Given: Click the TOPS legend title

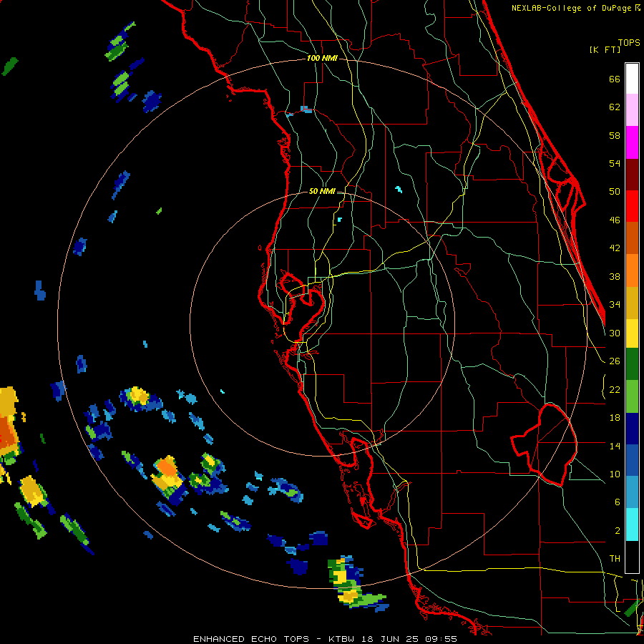Looking at the screenshot, I should pyautogui.click(x=629, y=42).
